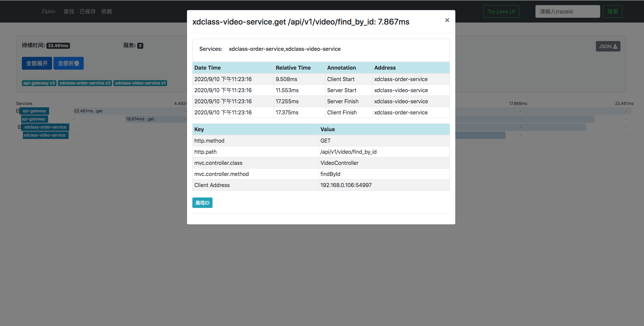Expand all spans with 全部展开
Screen dimensions: 644x326
click(37, 63)
